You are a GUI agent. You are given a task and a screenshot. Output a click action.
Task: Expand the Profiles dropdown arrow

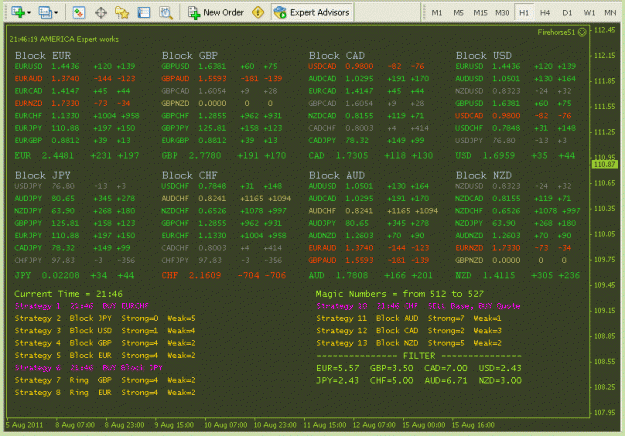56,13
